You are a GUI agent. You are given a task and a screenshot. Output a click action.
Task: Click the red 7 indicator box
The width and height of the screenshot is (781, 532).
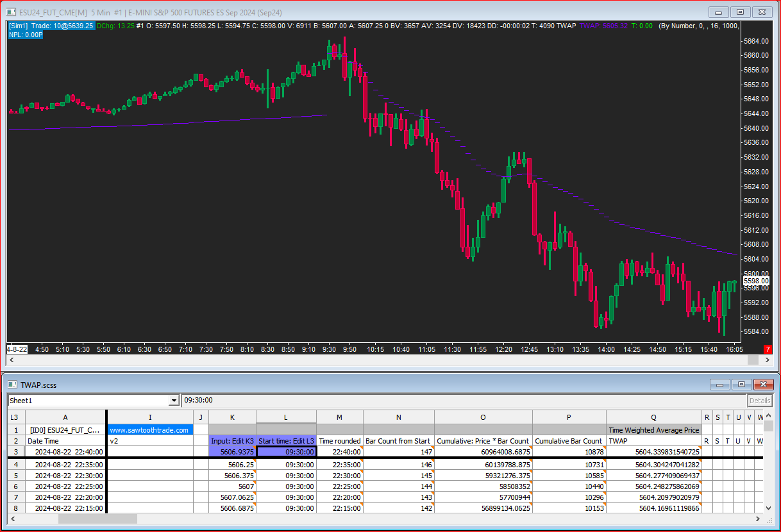(x=768, y=349)
